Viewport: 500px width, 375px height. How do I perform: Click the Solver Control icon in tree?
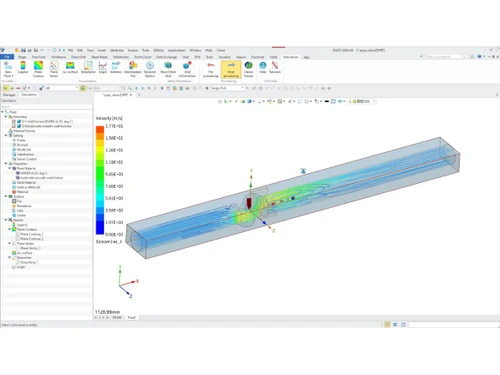14,159
